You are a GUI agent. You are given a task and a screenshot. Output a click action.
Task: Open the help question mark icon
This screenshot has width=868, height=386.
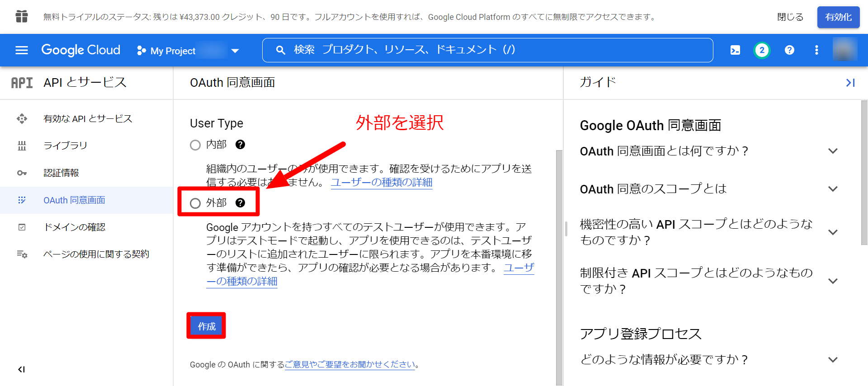point(789,50)
